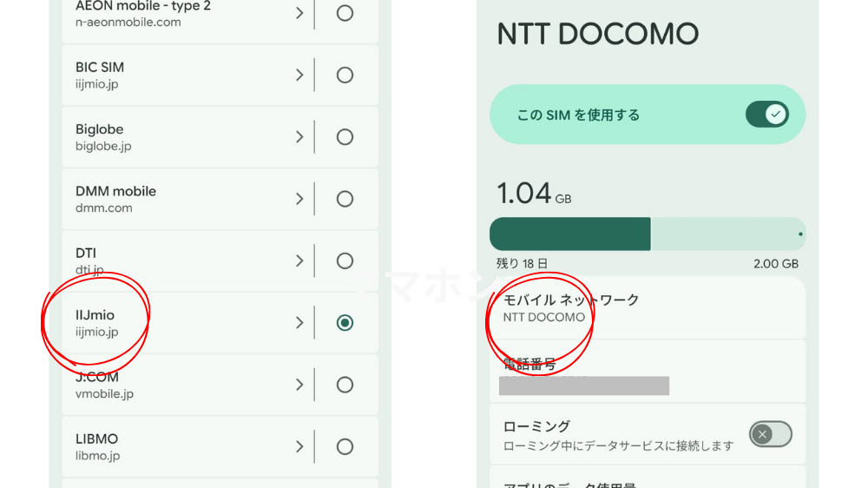Click the 1.04 GB data usage bar
This screenshot has width=868, height=488.
[x=648, y=234]
